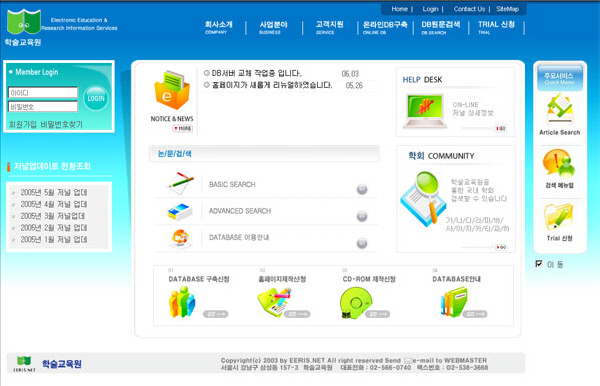Image resolution: width=600 pixels, height=386 pixels.
Task: Click the round button beside Basic Search
Action: point(362,189)
